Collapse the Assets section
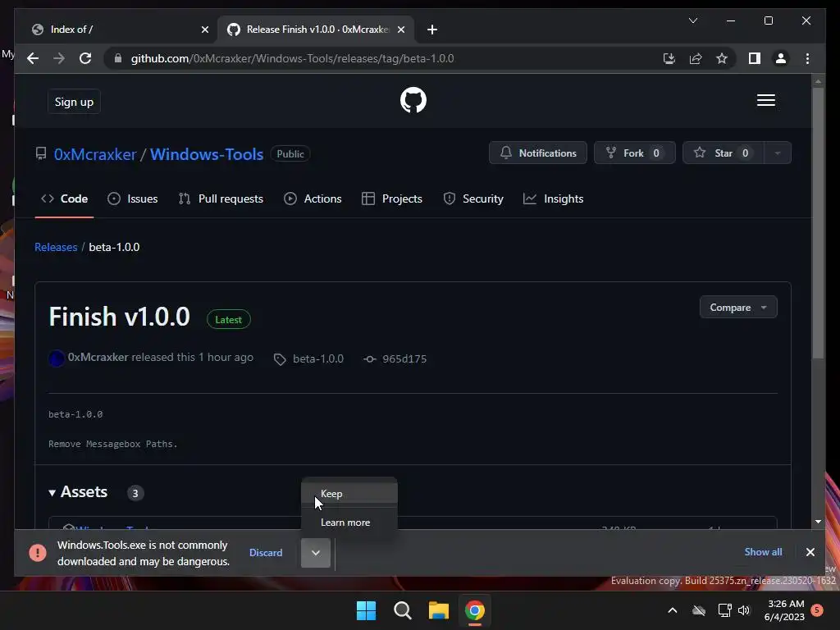Screen dimensions: 840x630 click(78, 492)
